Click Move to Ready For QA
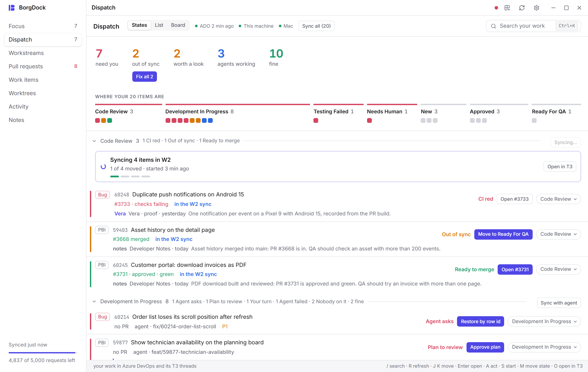Viewport: 588px width, 372px height. pos(503,234)
